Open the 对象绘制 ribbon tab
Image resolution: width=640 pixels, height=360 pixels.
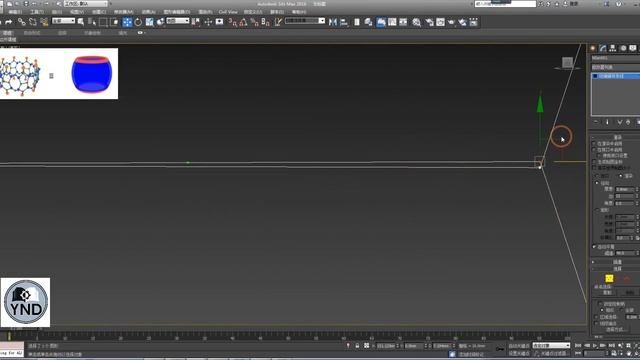92,33
